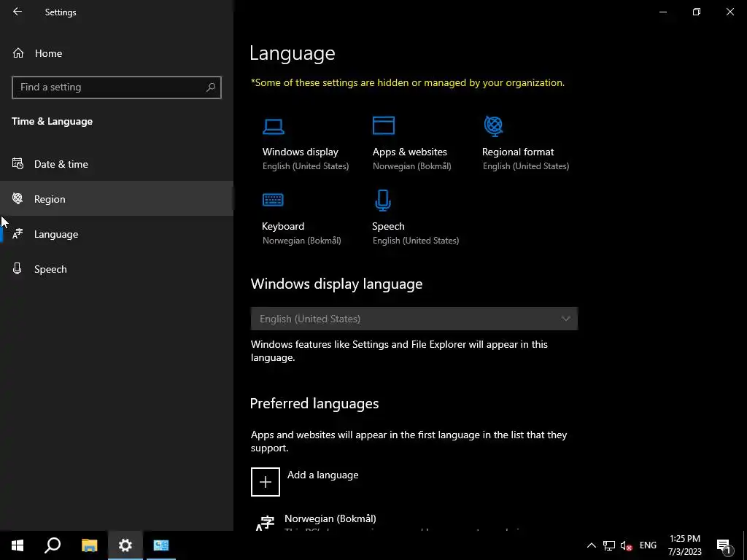
Task: Click the search magnifier in Find a setting
Action: [211, 87]
